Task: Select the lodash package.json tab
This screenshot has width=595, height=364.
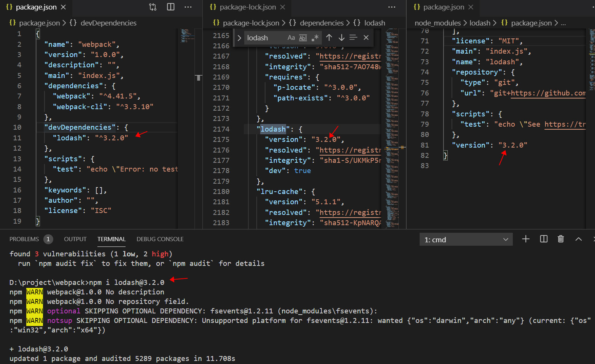Action: click(444, 7)
